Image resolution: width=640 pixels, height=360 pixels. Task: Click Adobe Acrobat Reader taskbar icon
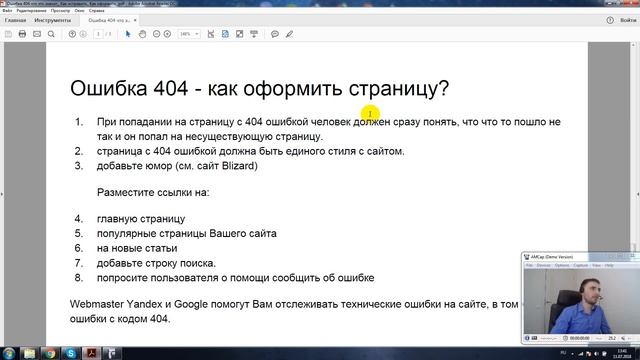coord(92,353)
